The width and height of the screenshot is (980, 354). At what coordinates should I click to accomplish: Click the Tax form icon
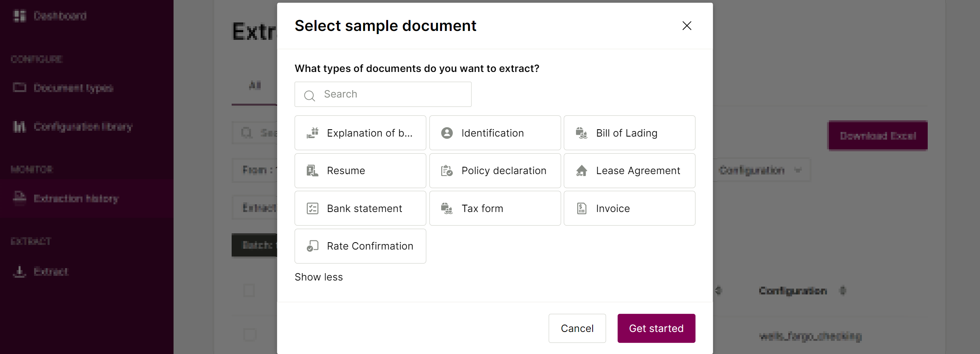(x=447, y=209)
